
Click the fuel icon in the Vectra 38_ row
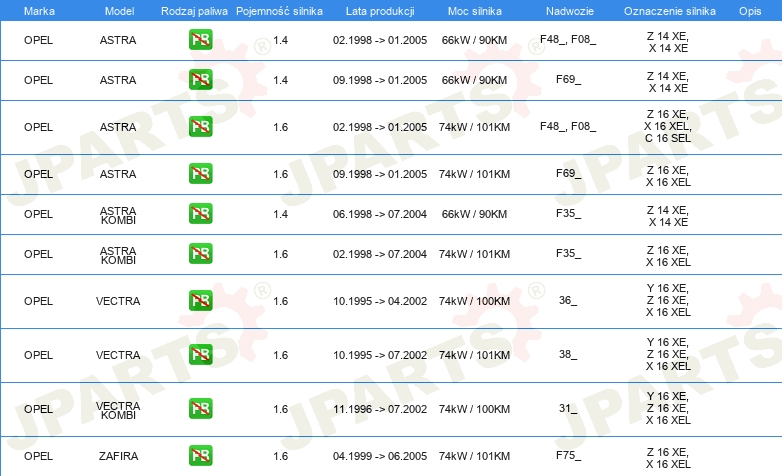coord(200,354)
